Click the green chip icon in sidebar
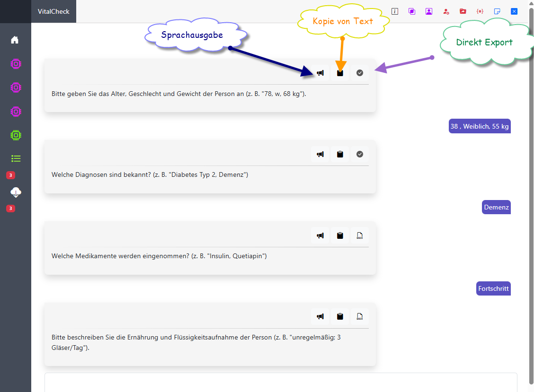Screen dimensions: 534x392 point(16,135)
